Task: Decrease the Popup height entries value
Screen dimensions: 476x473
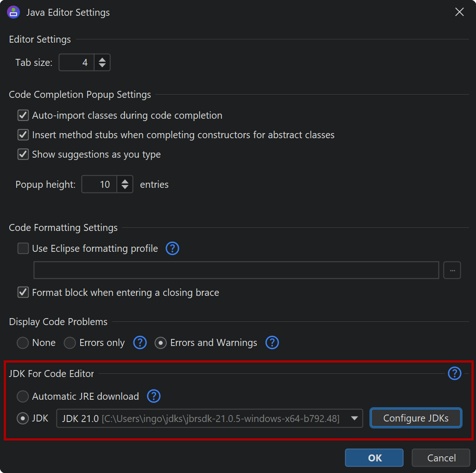Action: coord(125,187)
